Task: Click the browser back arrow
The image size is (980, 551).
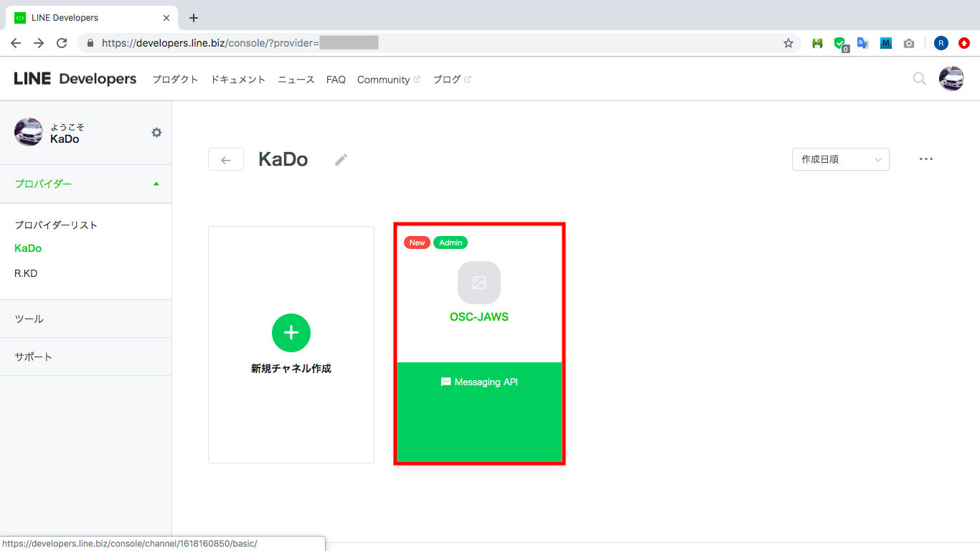Action: click(x=16, y=43)
